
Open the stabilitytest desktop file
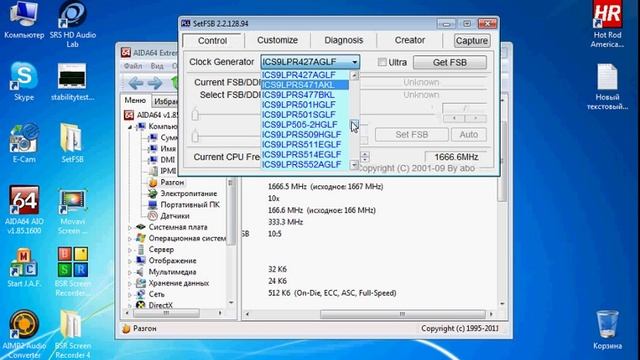pos(72,82)
